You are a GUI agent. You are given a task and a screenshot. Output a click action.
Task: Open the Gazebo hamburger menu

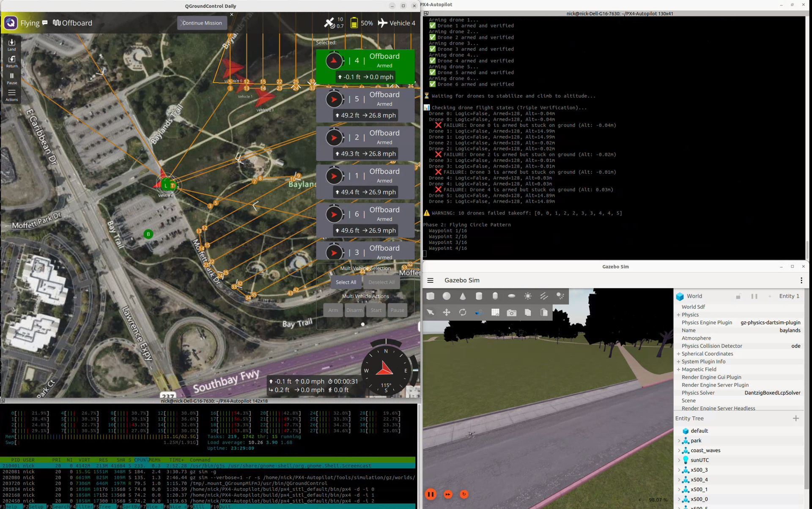tap(430, 280)
